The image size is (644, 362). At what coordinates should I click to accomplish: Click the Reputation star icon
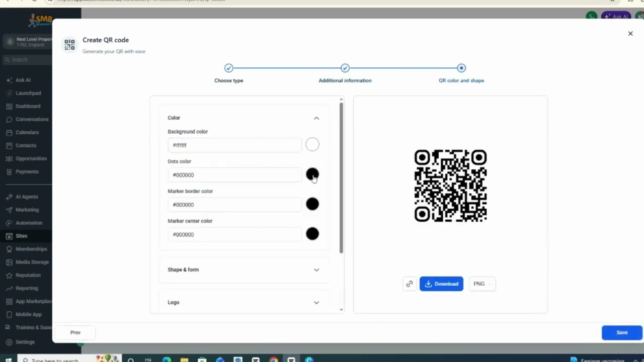coord(9,275)
